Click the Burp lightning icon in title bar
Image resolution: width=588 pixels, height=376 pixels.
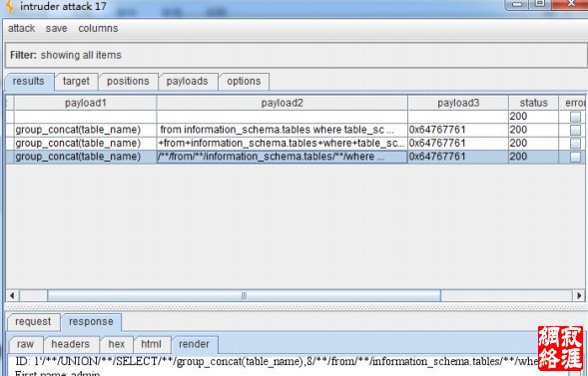pyautogui.click(x=9, y=6)
